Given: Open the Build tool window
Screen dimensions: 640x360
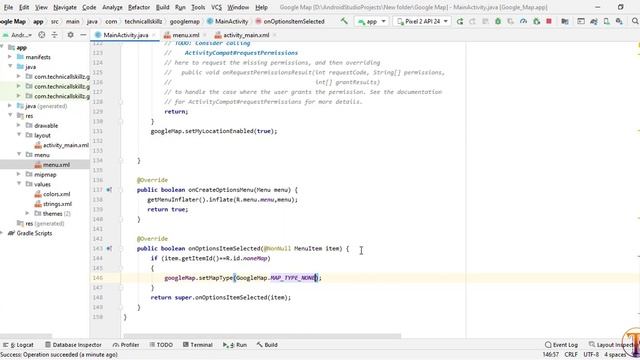Looking at the screenshot, I should point(267,345).
